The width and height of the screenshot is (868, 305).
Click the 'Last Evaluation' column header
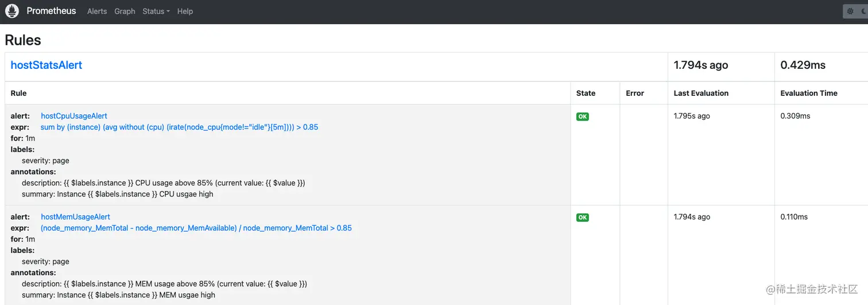[x=701, y=93]
